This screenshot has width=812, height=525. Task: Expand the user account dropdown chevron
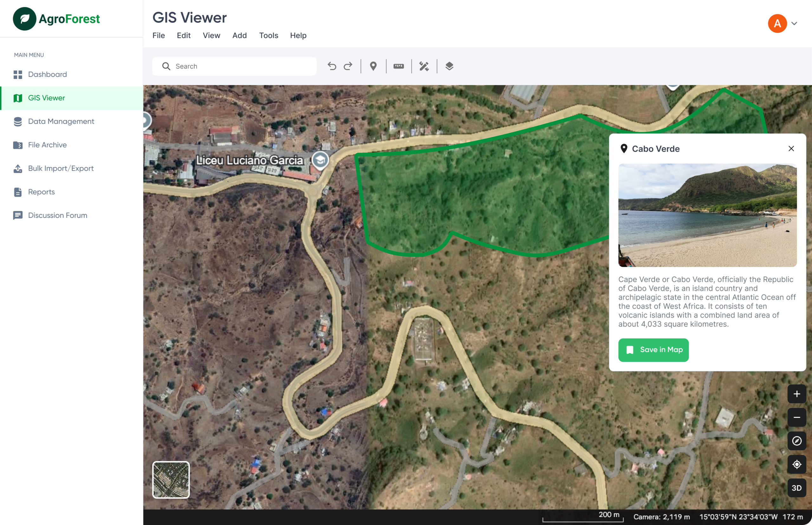[x=794, y=23]
